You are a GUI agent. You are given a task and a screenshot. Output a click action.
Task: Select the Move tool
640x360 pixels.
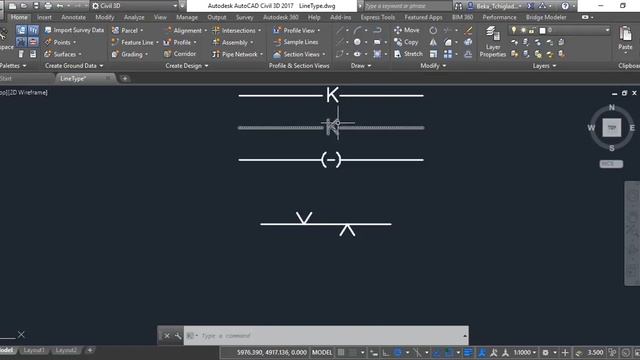point(406,30)
